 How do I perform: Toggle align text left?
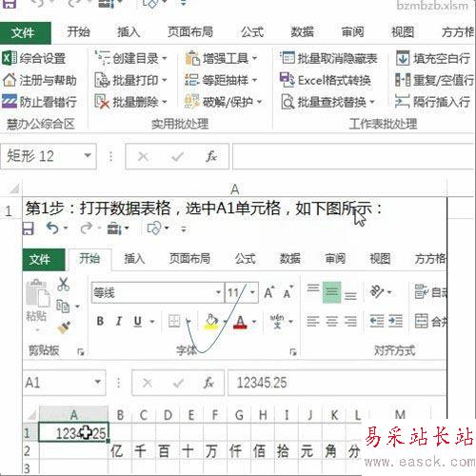click(313, 322)
